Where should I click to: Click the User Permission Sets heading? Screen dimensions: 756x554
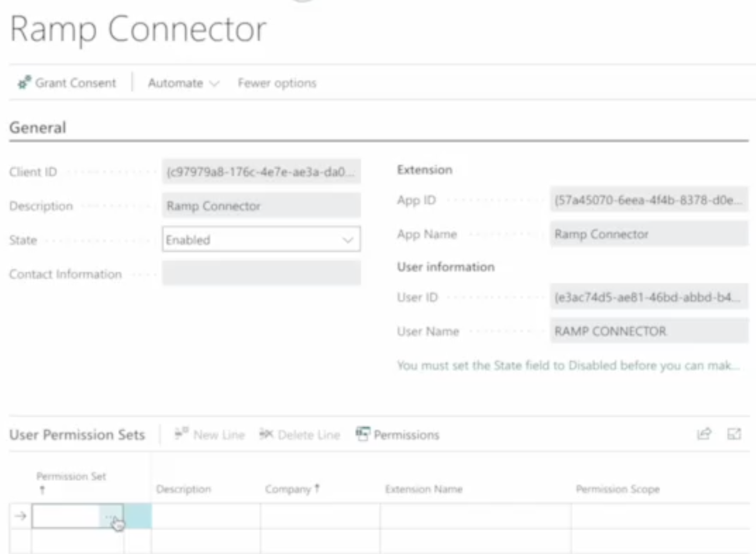[77, 435]
